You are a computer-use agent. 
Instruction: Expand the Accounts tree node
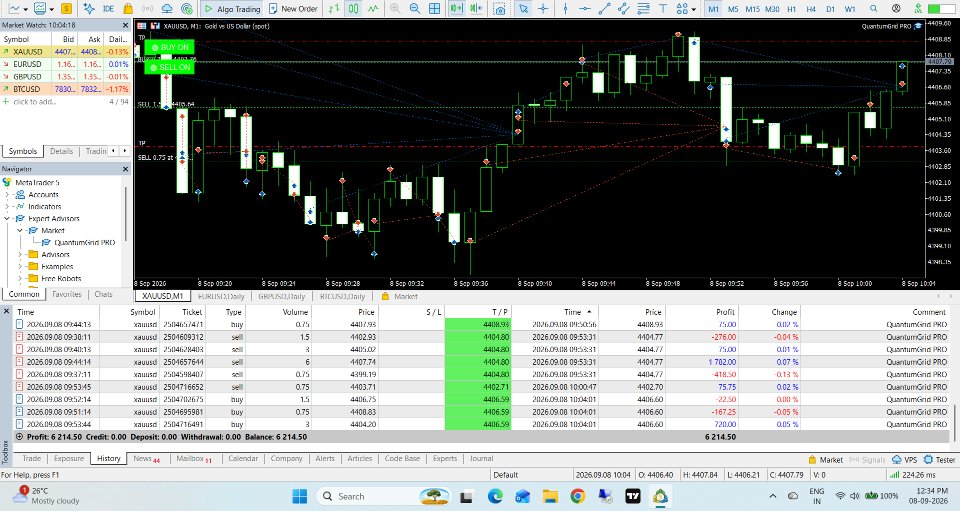[7, 195]
